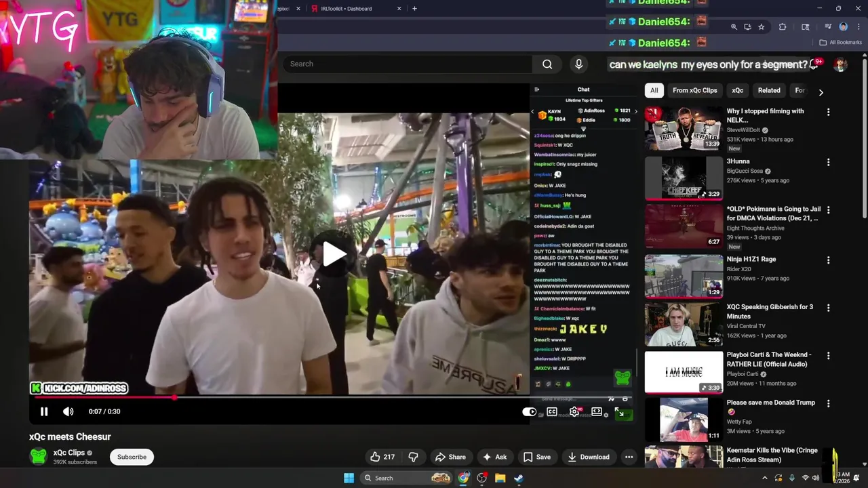Open options for Why I stopped filming video
Image resolution: width=868 pixels, height=488 pixels.
coord(828,112)
